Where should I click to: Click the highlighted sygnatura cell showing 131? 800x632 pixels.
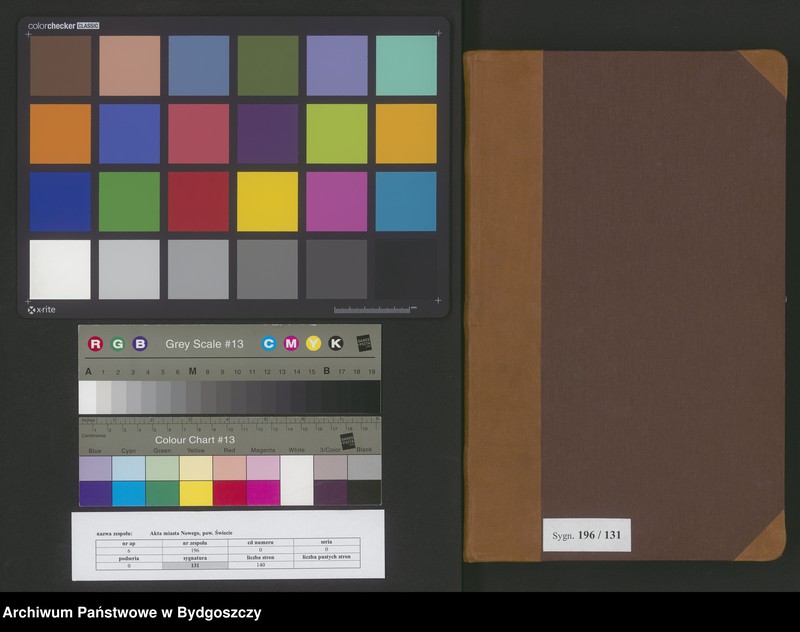[195, 565]
